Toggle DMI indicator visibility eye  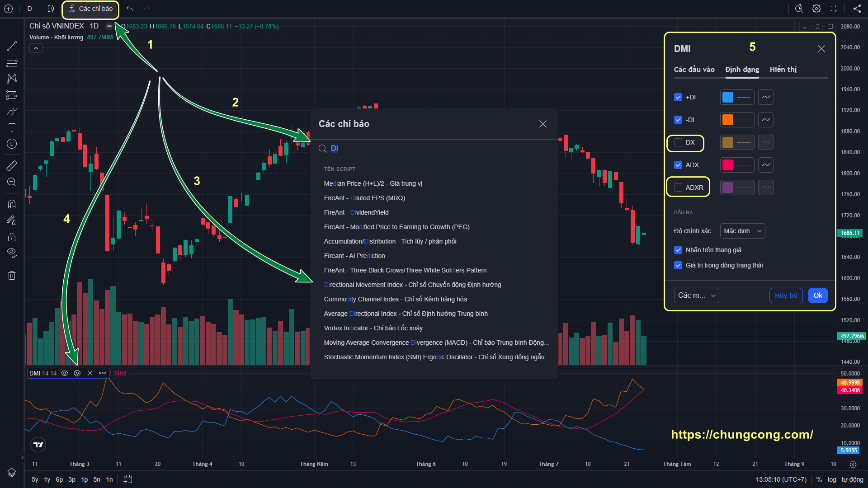[x=65, y=373]
